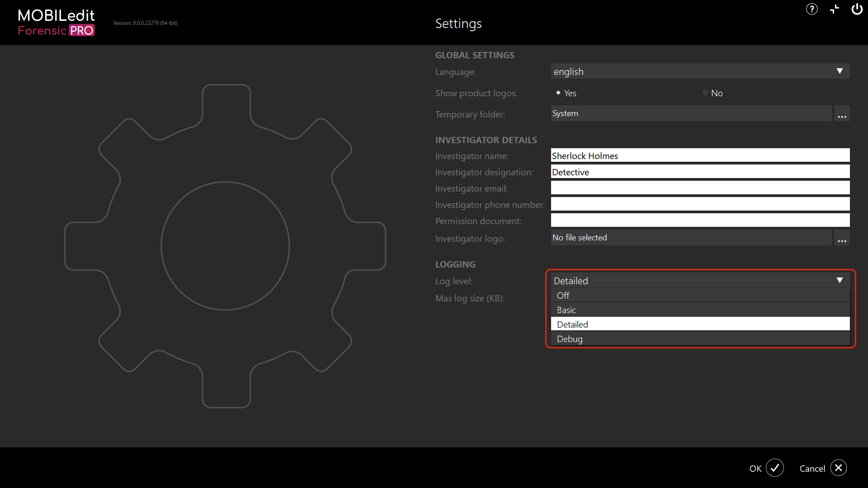Collapse the Log level dropdown arrow
Screen dimensions: 868x488
pos(840,280)
